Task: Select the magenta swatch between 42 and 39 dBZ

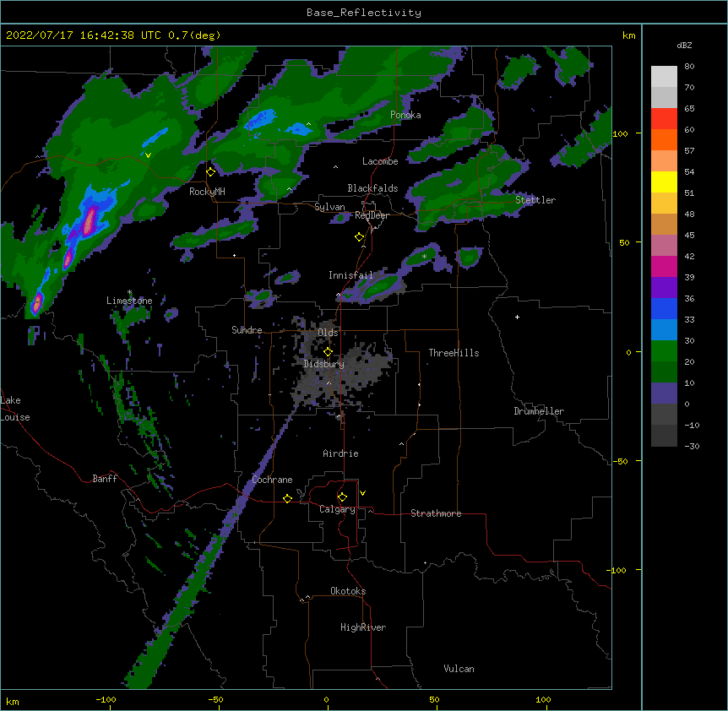Action: (x=664, y=266)
